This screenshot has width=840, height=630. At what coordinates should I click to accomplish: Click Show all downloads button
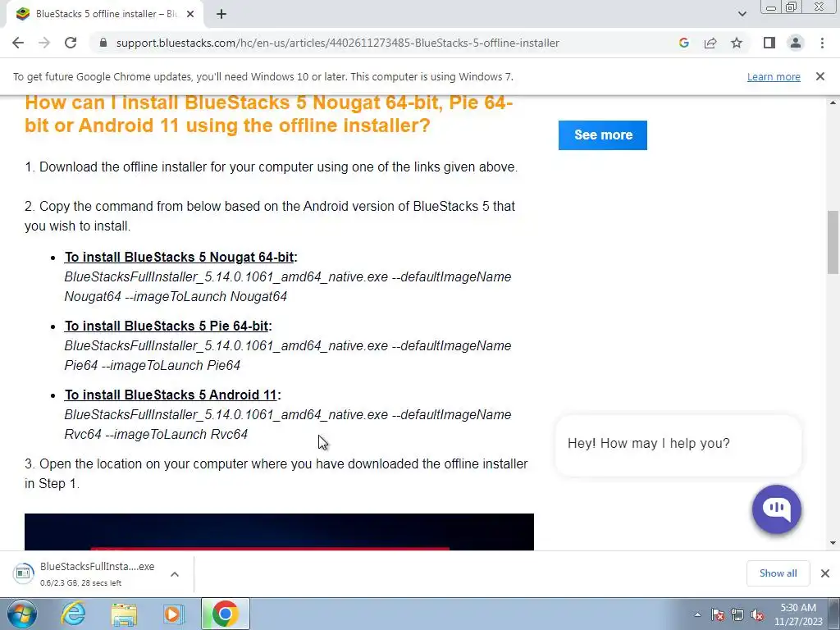click(x=778, y=573)
